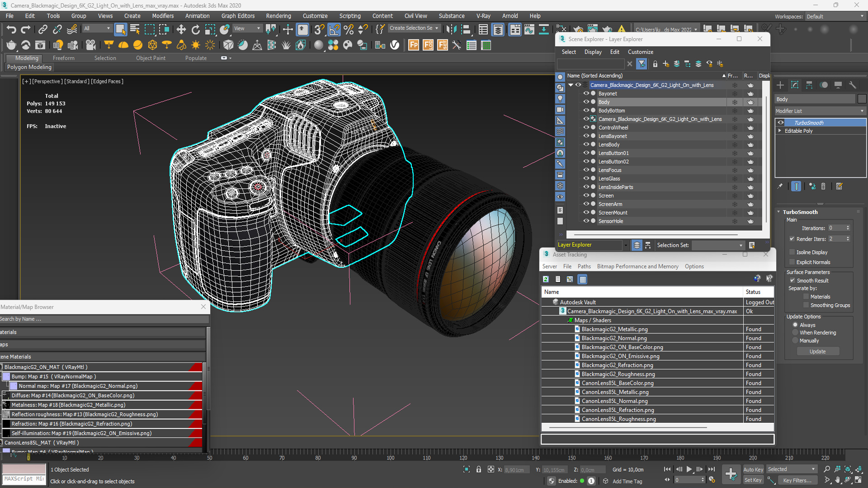The height and width of the screenshot is (488, 868).
Task: Expand the Editable Poly modifier
Action: [779, 131]
